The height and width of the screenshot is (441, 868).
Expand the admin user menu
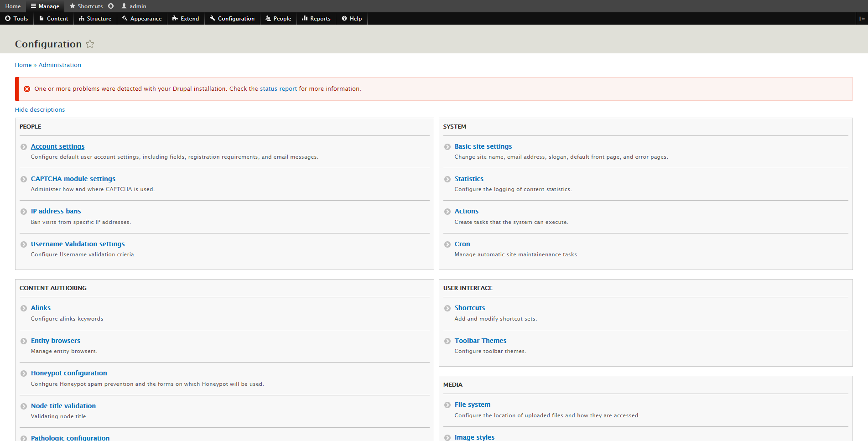134,6
